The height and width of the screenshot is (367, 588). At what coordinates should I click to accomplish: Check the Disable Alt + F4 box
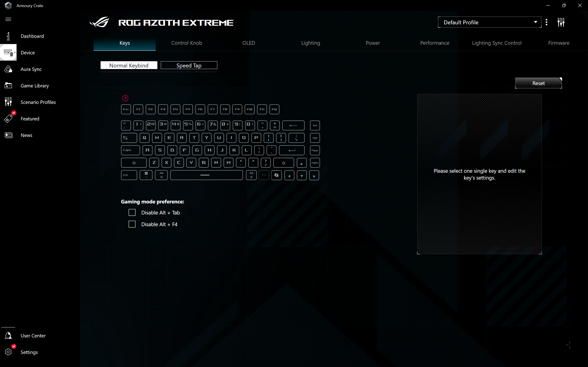point(132,224)
